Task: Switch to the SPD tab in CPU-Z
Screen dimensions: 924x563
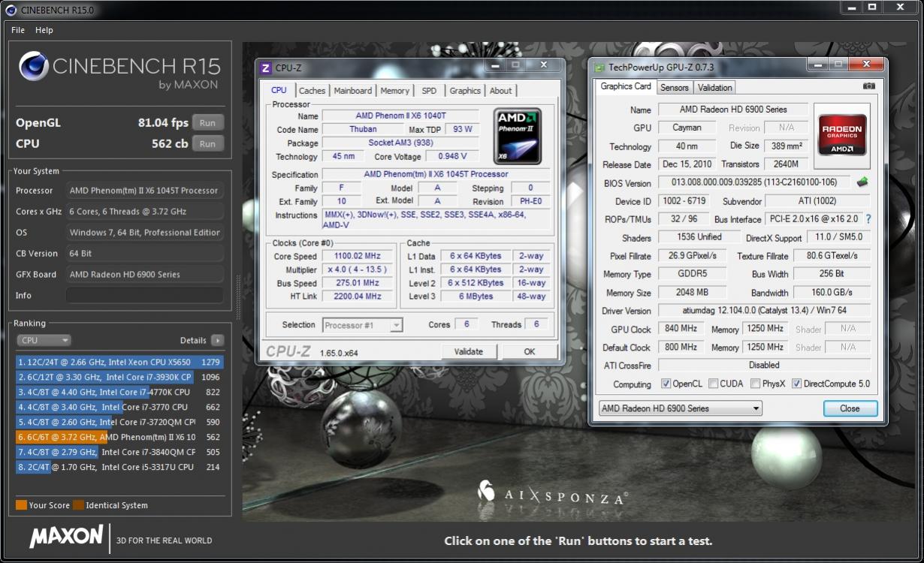Action: pos(429,91)
